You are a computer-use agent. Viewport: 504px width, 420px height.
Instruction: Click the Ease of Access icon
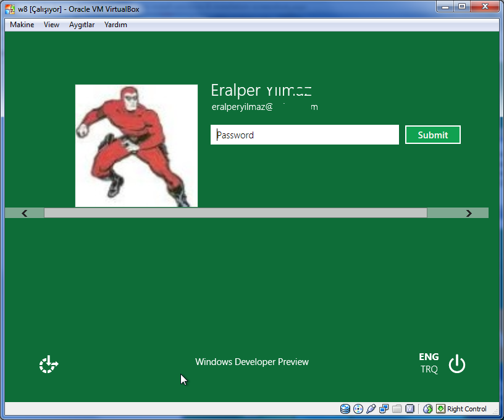click(49, 364)
